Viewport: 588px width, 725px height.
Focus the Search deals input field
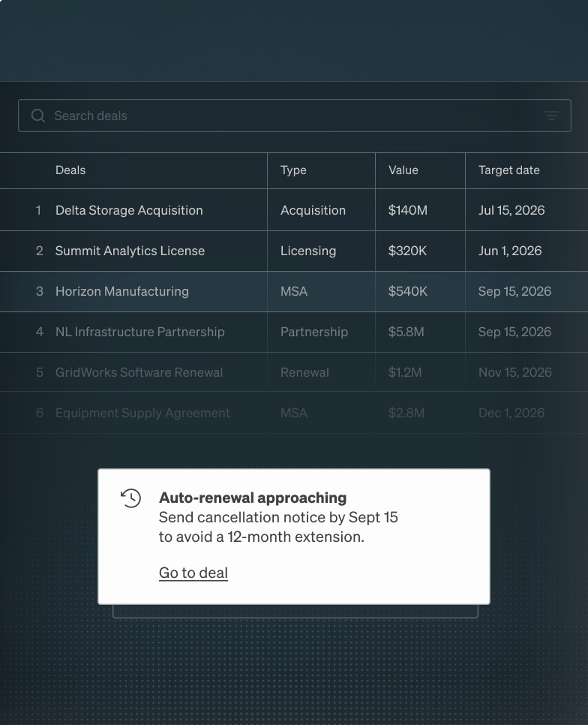295,116
